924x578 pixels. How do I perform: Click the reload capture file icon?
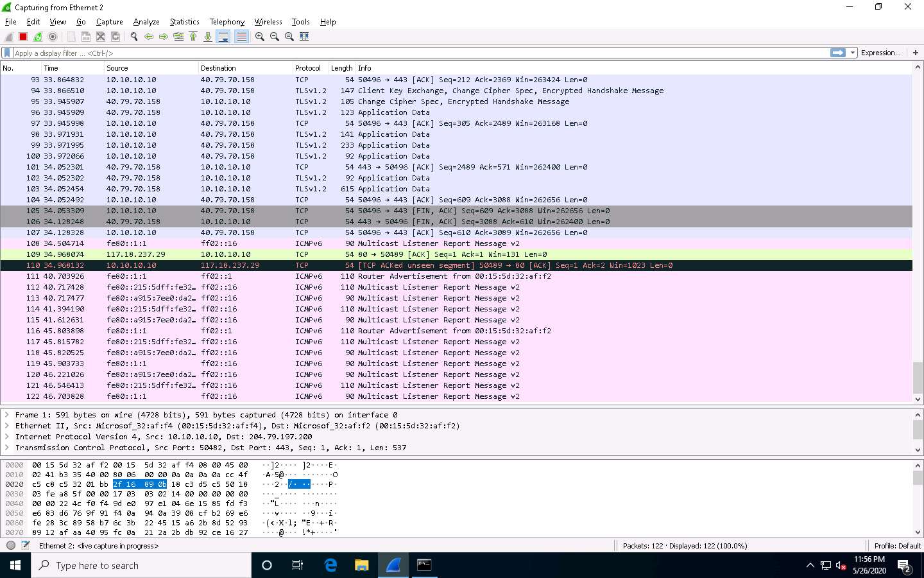point(116,37)
